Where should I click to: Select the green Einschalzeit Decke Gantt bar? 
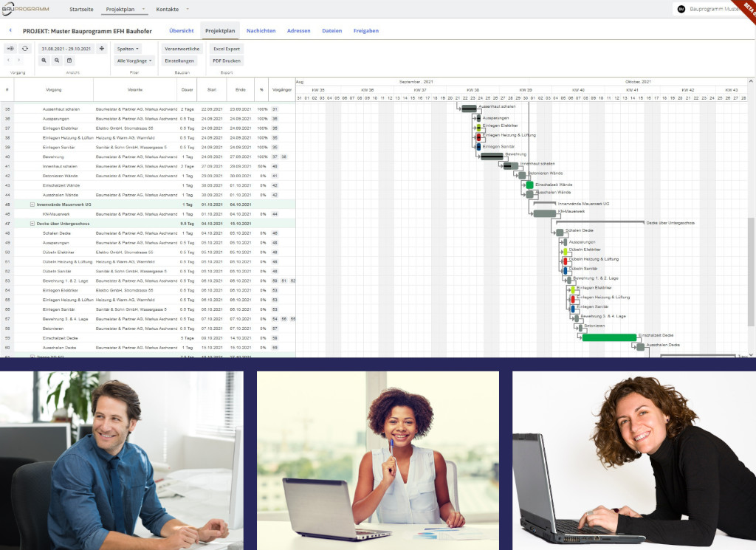(x=608, y=337)
